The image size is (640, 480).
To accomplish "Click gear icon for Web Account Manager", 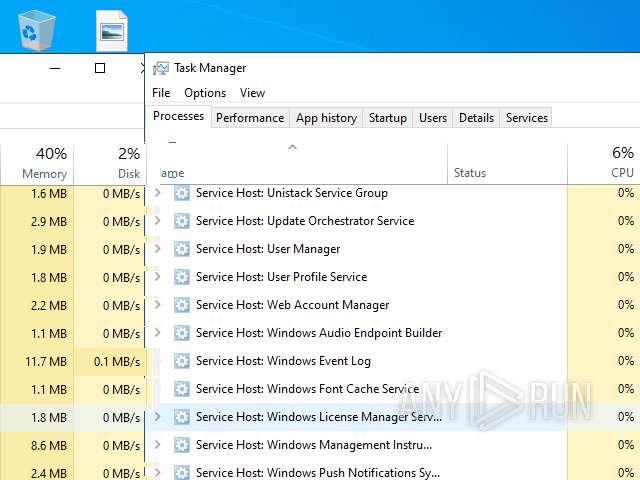I will coord(182,305).
